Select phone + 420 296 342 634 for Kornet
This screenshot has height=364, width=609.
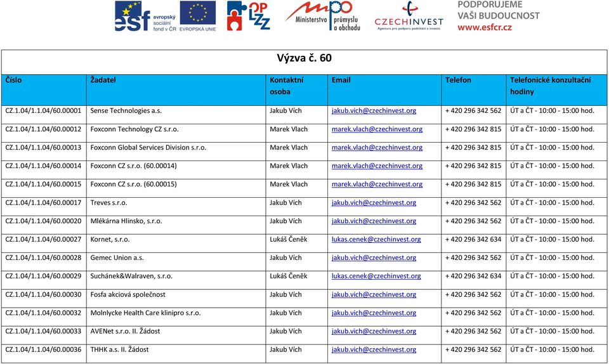pos(473,240)
